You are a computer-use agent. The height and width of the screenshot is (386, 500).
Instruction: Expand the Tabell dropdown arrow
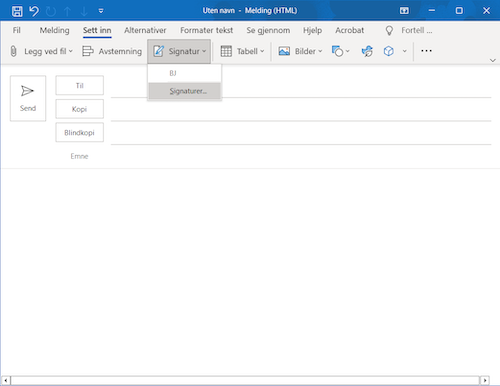[262, 51]
